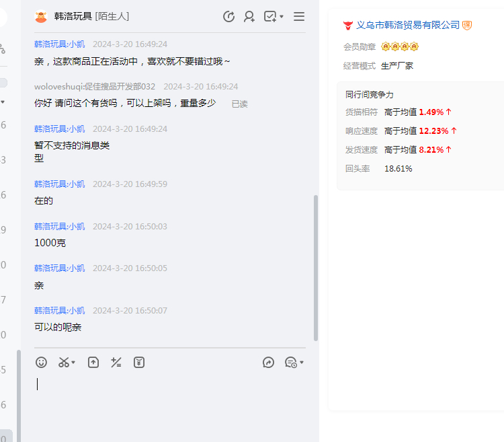Screen dimensions: 504x442
Task: Expand the dropdown beside the checkmark icon
Action: 282,16
